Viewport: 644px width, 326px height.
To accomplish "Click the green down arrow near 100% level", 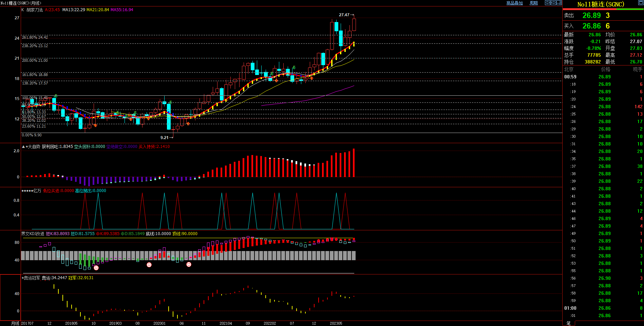I will tap(56, 96).
